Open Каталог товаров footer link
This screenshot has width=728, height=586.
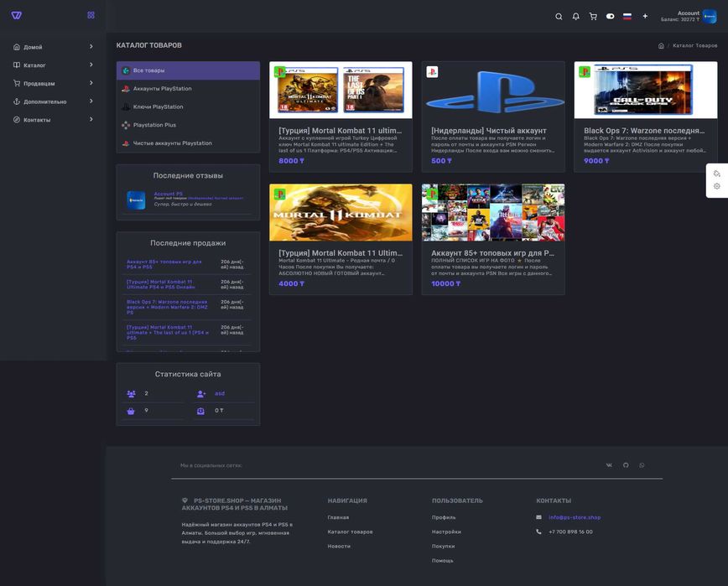pyautogui.click(x=350, y=532)
